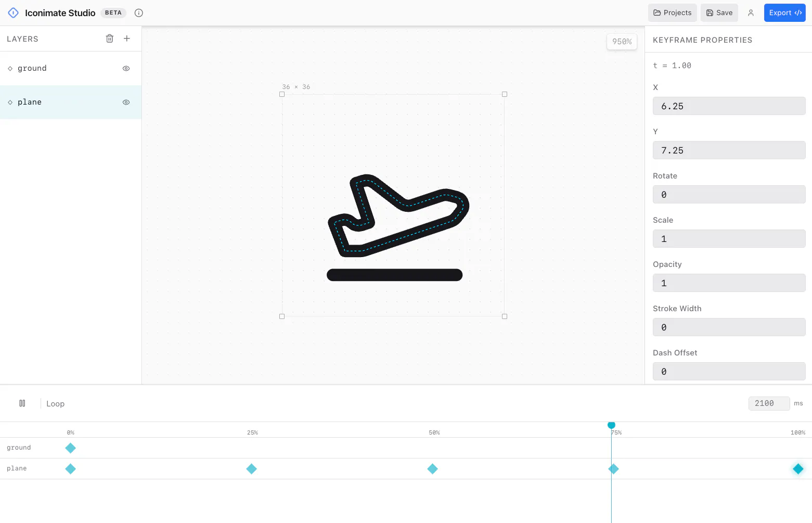Click top-left canvas selection handle
This screenshot has width=812, height=523.
click(x=282, y=94)
